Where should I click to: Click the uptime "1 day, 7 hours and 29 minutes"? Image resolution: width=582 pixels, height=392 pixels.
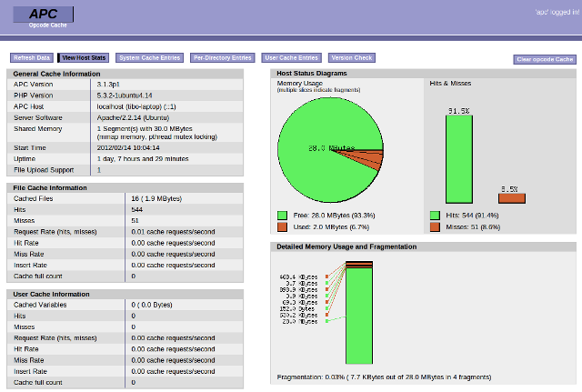point(143,159)
